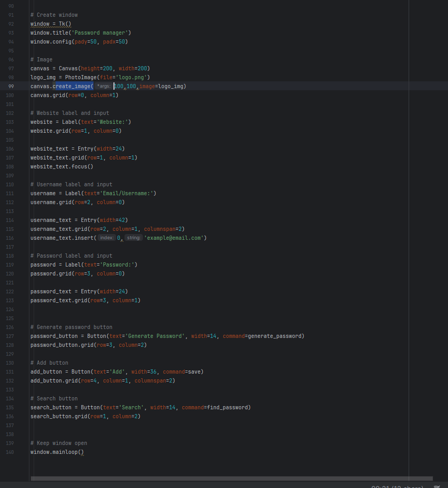Click line number 126 in the gutter

(x=11, y=327)
